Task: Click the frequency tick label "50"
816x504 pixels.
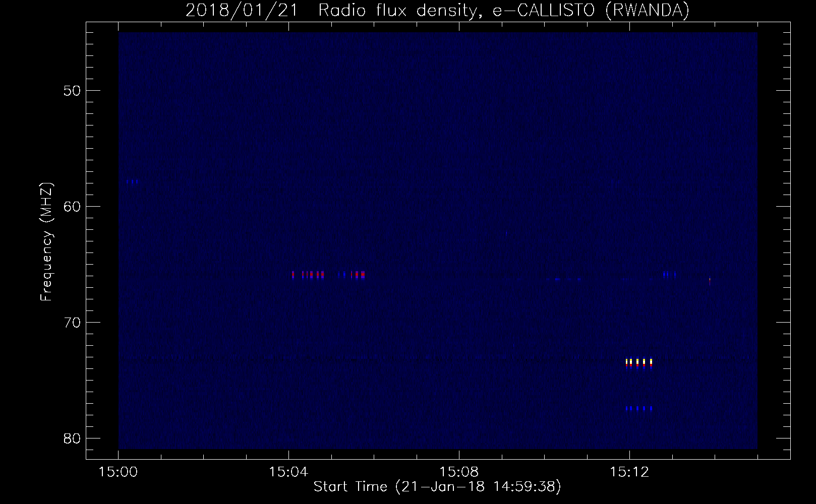Action: [x=72, y=91]
